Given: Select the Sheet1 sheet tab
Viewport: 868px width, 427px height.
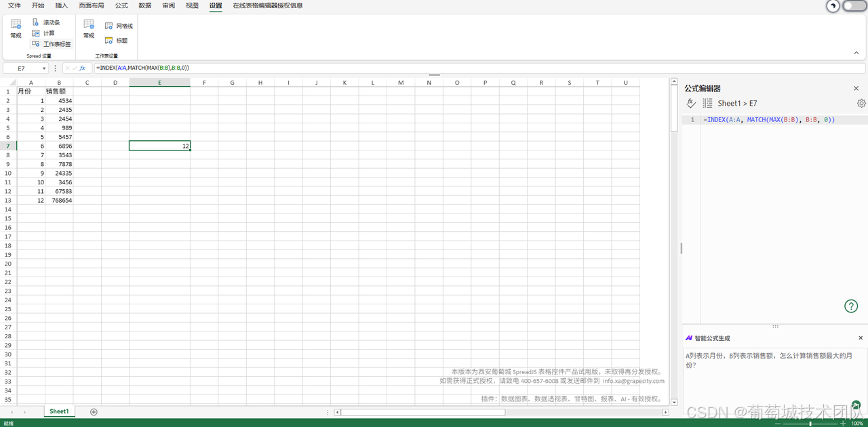Looking at the screenshot, I should (59, 411).
